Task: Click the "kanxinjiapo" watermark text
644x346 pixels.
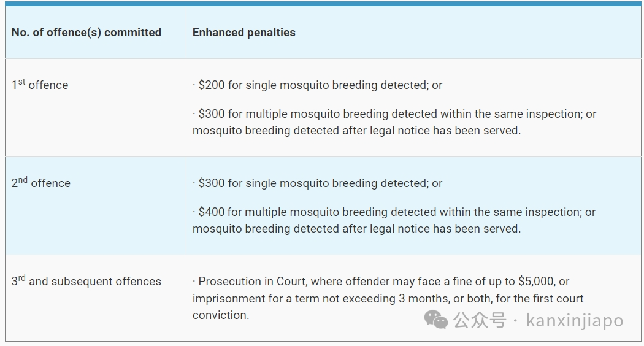Action: 575,320
